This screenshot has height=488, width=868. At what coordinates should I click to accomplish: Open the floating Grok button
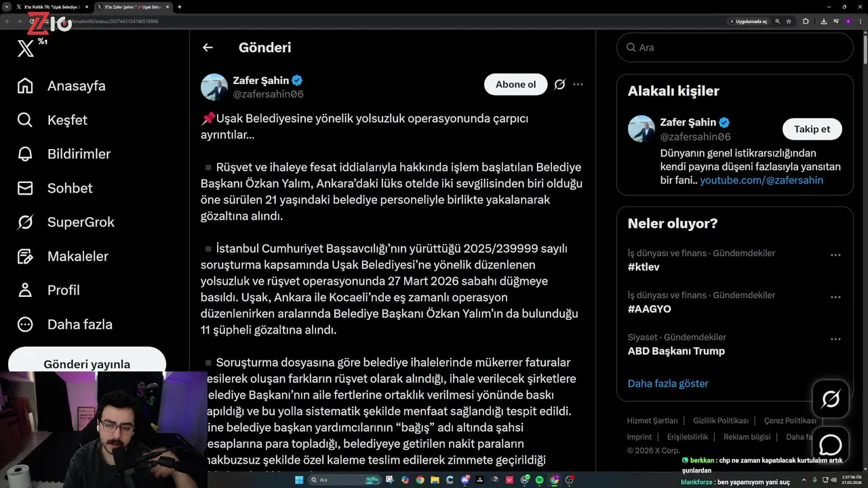[x=831, y=399]
